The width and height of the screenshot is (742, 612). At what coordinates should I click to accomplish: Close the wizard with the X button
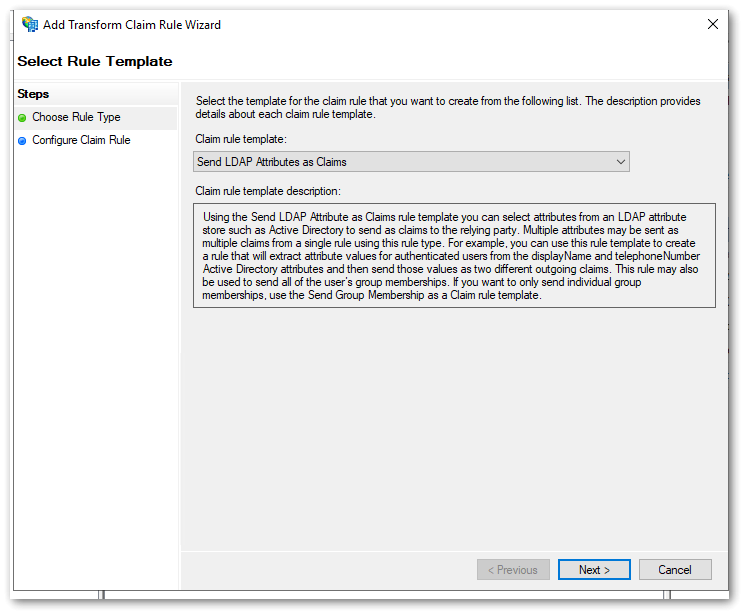(x=712, y=24)
